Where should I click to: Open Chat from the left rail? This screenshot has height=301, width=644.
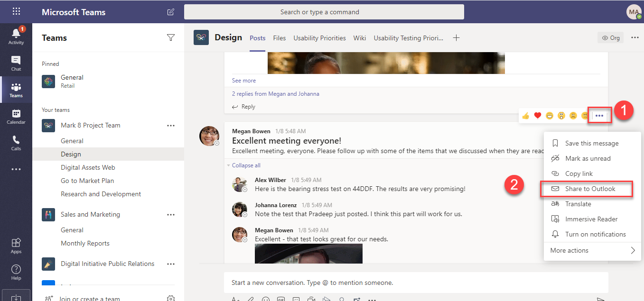[16, 63]
